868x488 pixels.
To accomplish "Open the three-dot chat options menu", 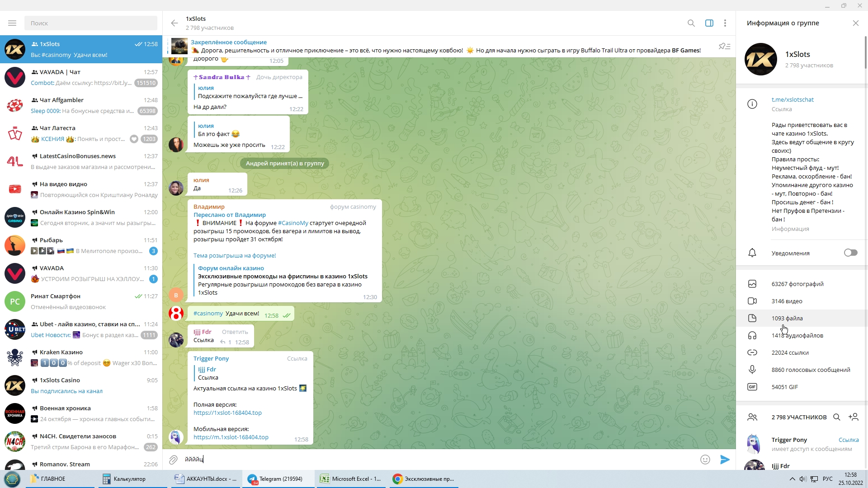I will click(725, 23).
